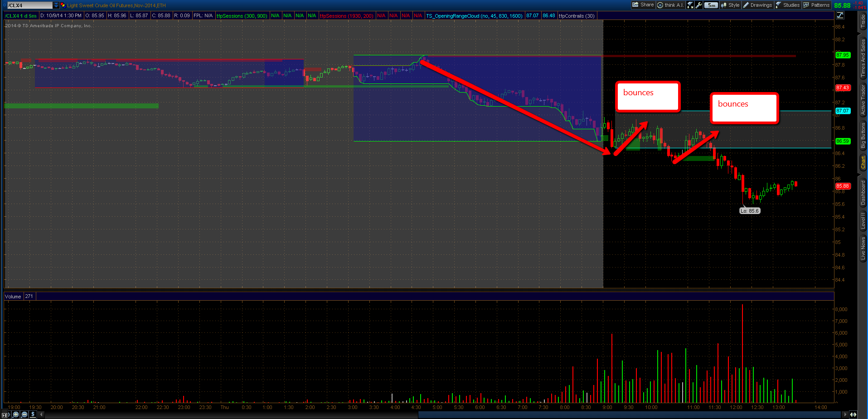Click the quick study flask icon

click(690, 5)
